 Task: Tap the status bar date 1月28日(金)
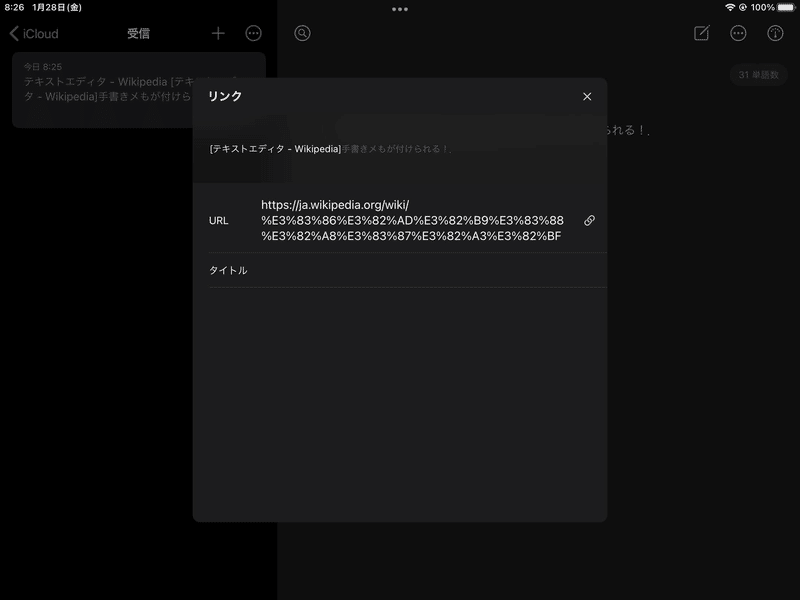(57, 7)
